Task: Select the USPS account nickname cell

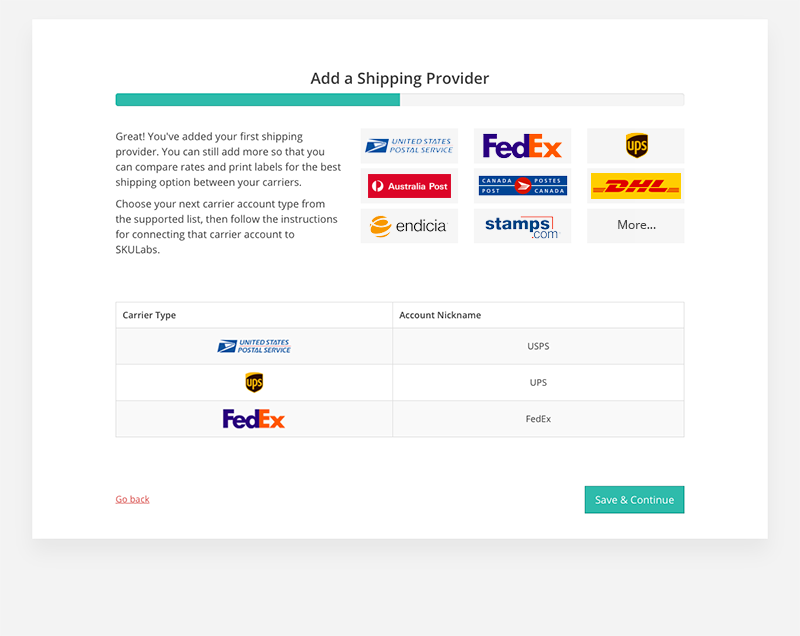Action: pyautogui.click(x=538, y=347)
